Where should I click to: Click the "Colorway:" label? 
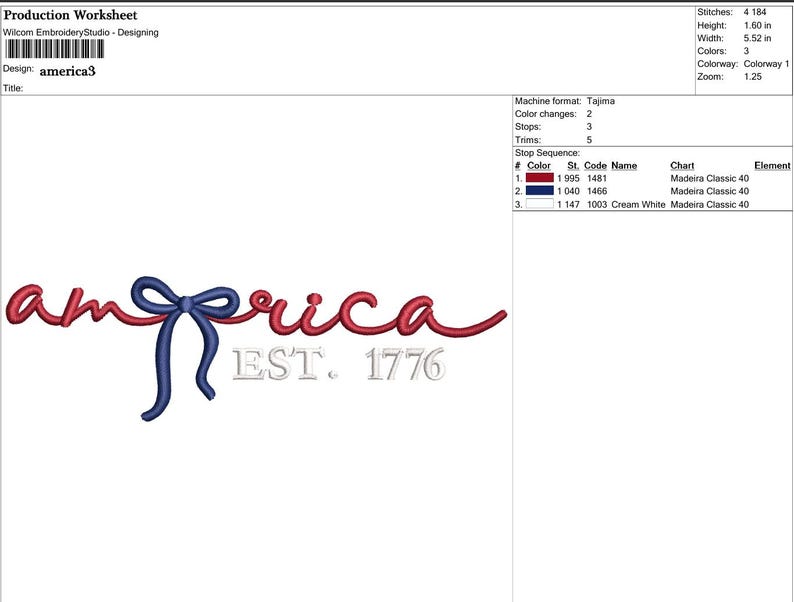point(718,64)
